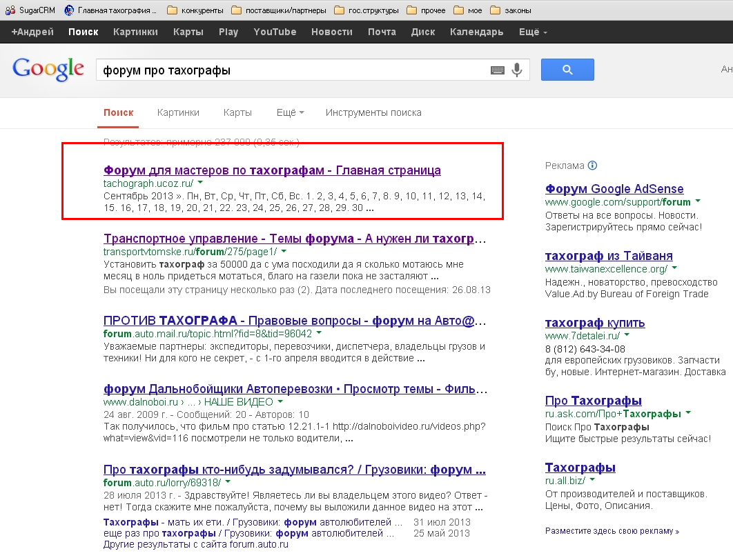
Task: Expand arrow next to www.google.com/support/forum
Action: (698, 201)
